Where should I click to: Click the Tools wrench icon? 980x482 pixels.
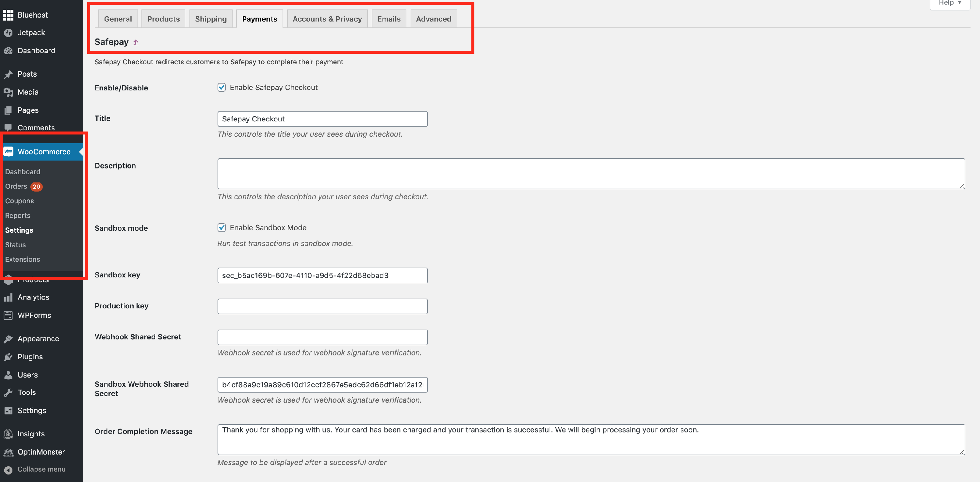tap(8, 393)
